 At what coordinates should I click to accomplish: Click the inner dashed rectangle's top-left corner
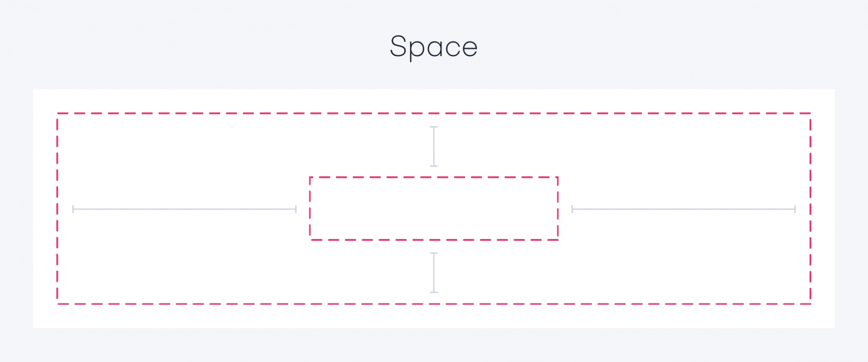pyautogui.click(x=310, y=177)
